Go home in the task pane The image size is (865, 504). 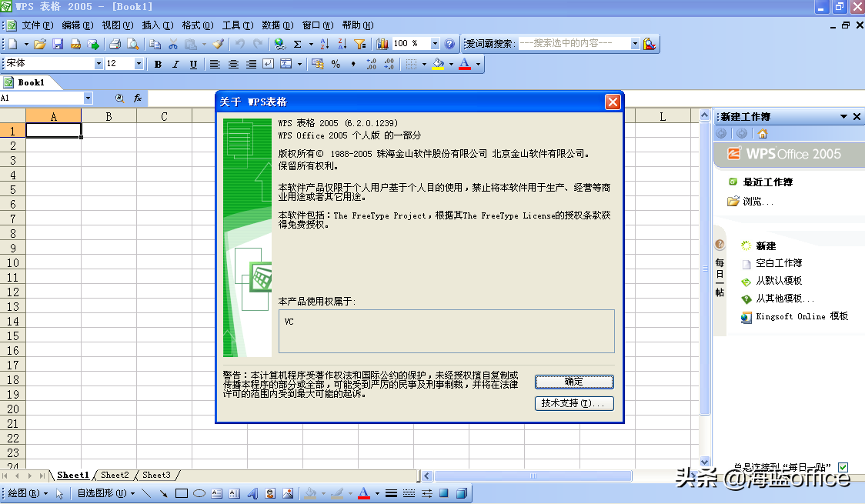[763, 133]
